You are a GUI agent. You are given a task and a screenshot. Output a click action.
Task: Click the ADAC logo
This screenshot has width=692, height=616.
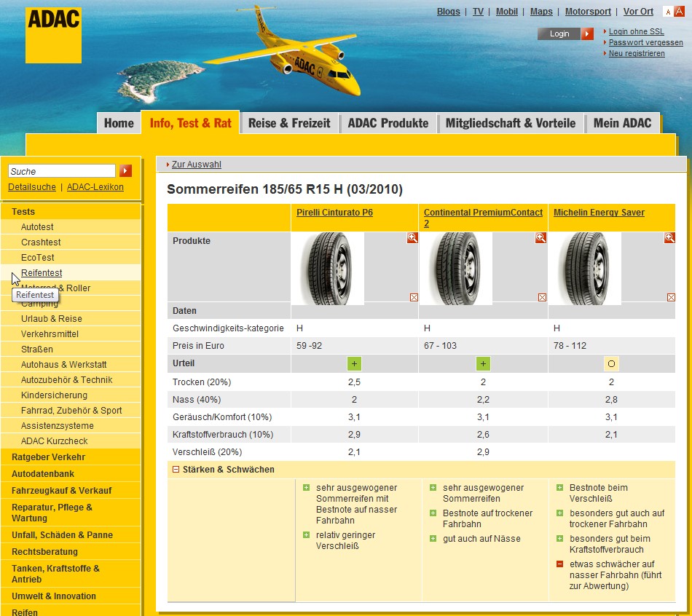point(53,35)
